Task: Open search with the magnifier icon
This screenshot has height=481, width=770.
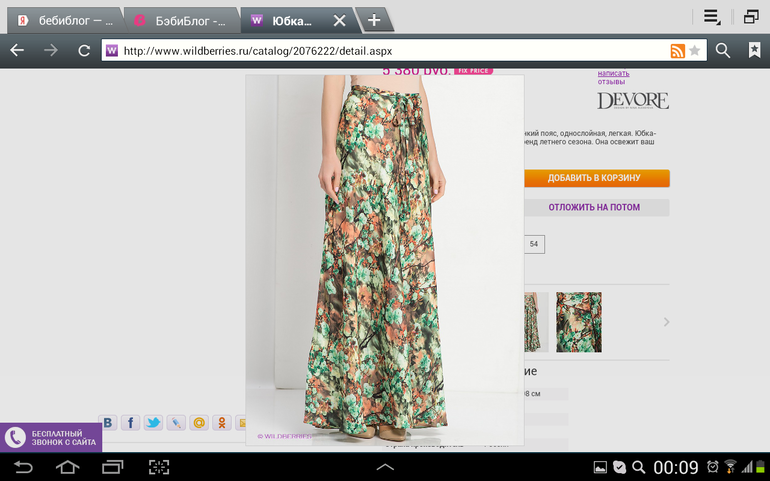Action: (x=723, y=50)
